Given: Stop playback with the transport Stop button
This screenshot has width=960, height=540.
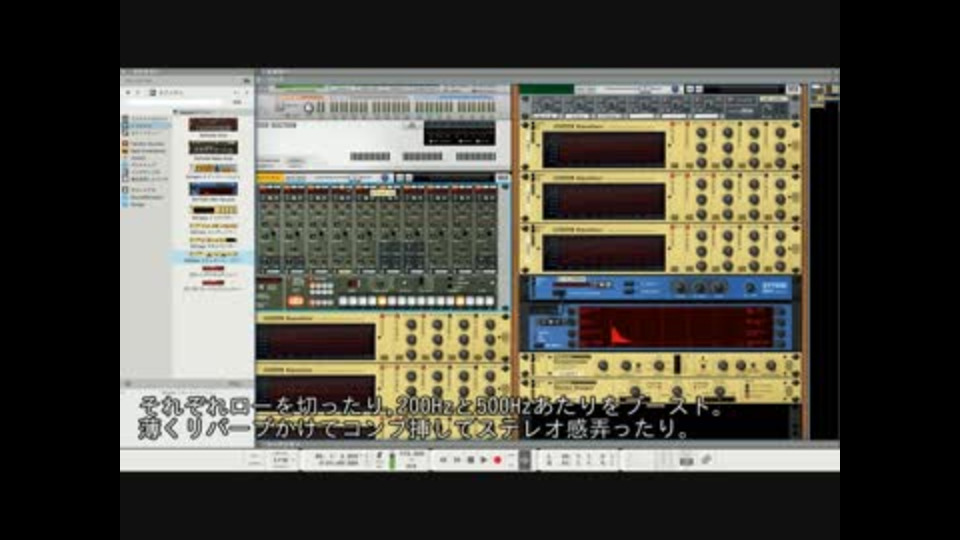Looking at the screenshot, I should [470, 460].
